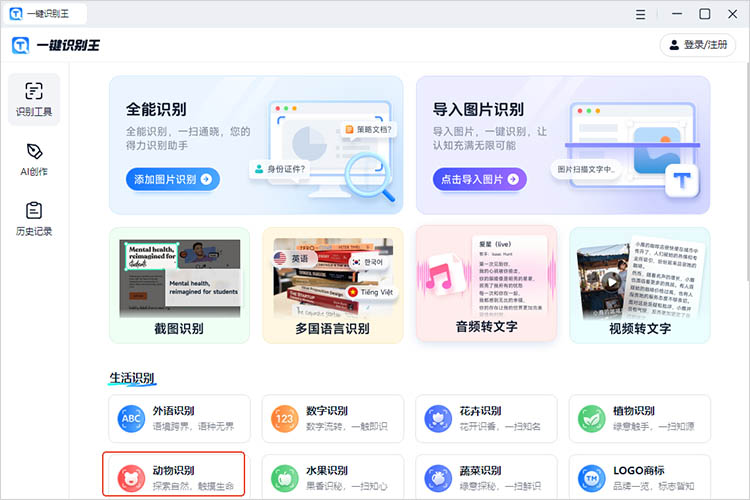Select the 动物识别 label text
The width and height of the screenshot is (750, 500).
click(173, 471)
